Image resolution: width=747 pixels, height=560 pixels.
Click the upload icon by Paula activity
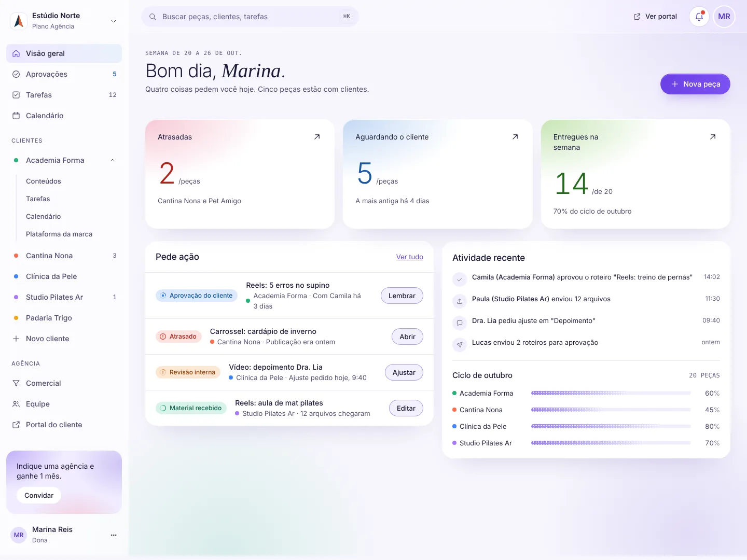[x=460, y=301]
